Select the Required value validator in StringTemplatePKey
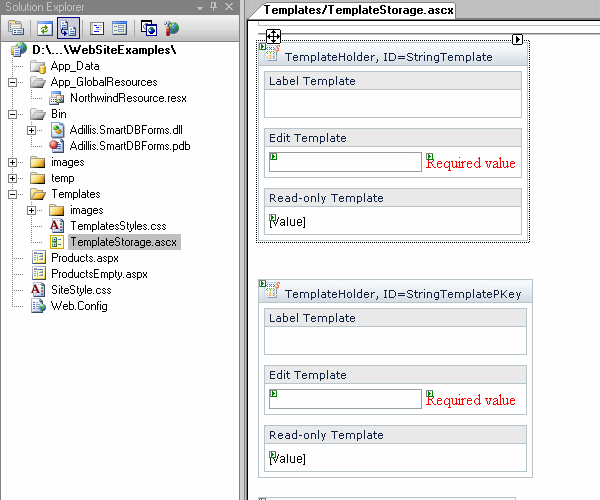Viewport: 600px width, 500px height. click(x=471, y=400)
